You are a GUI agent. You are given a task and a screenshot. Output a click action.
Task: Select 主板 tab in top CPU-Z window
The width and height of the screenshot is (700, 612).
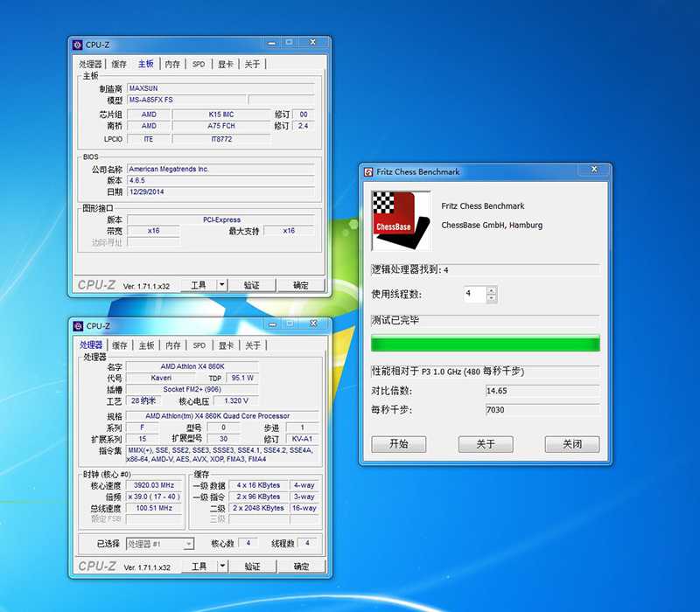pyautogui.click(x=145, y=64)
